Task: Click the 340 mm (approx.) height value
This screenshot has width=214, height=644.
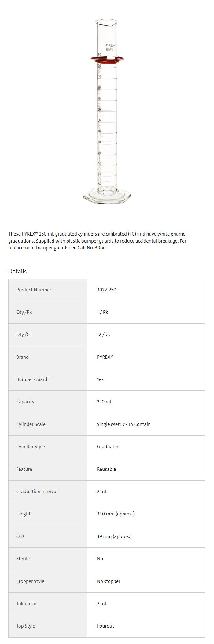Action: coord(116,514)
